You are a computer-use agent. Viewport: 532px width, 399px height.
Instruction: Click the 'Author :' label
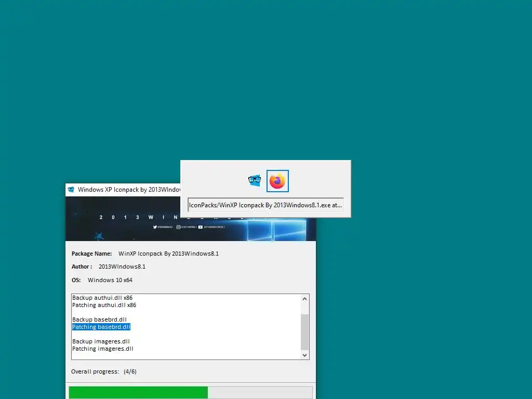pos(82,267)
